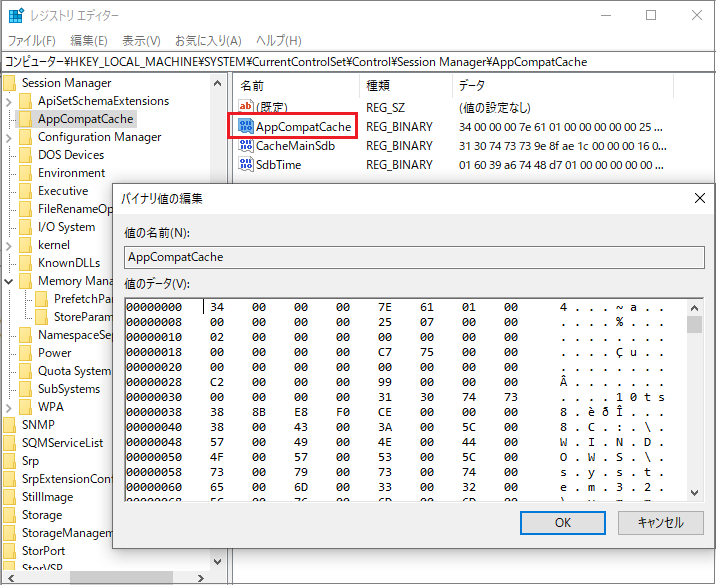Image resolution: width=716 pixels, height=585 pixels.
Task: Open the お気に入り(A) menu
Action: point(208,41)
